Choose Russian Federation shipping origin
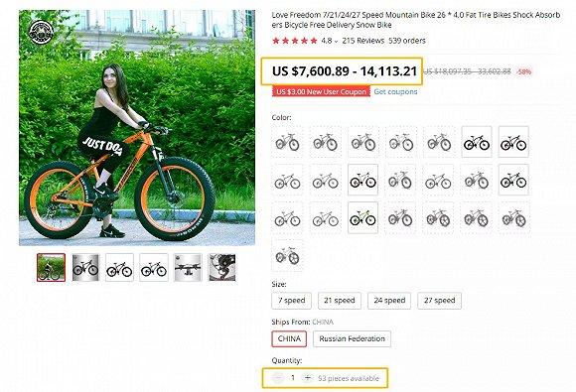This screenshot has height=392, width=576. click(x=352, y=338)
